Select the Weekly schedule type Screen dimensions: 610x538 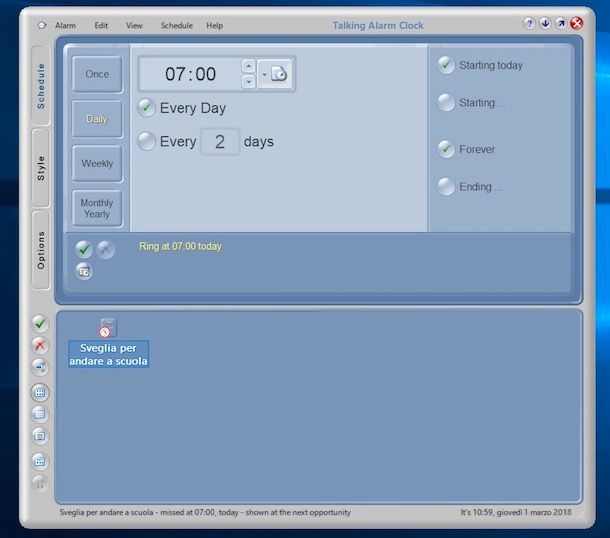click(97, 163)
